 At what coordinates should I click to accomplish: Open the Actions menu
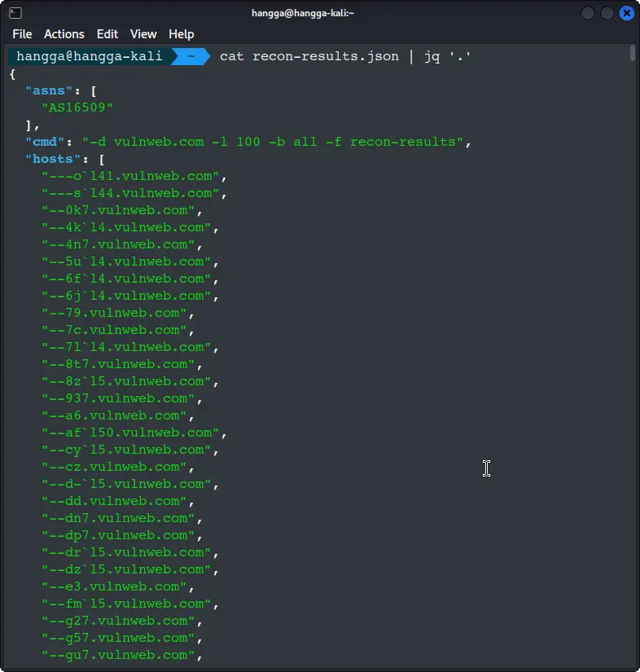coord(64,34)
